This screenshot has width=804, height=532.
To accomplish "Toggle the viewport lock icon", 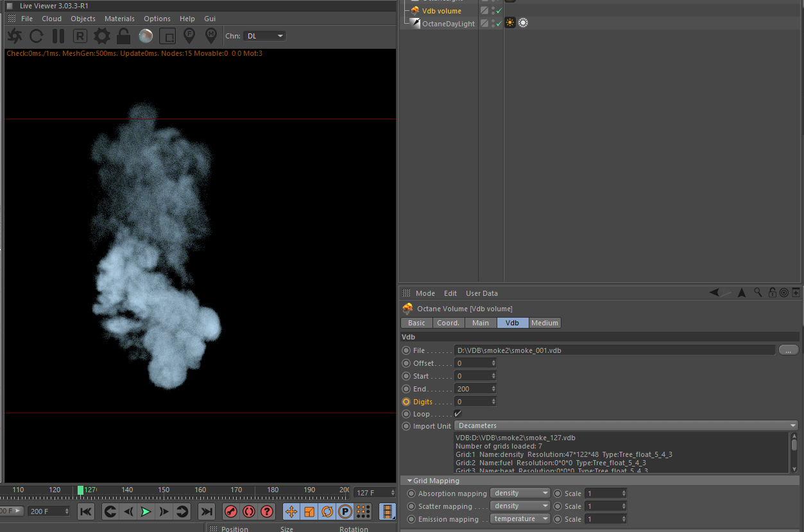I will coord(124,36).
